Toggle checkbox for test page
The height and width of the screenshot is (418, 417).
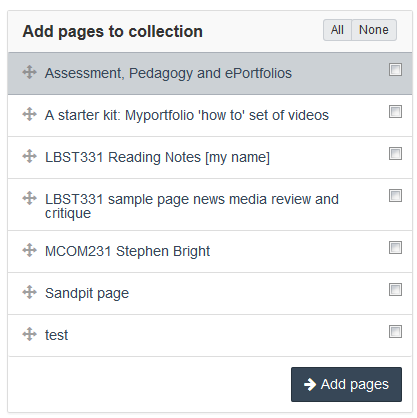(x=395, y=332)
